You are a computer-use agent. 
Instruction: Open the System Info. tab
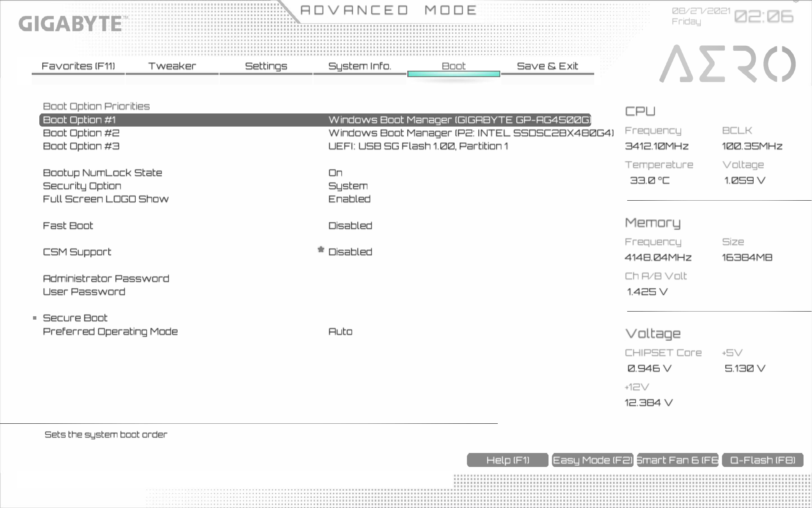(359, 66)
